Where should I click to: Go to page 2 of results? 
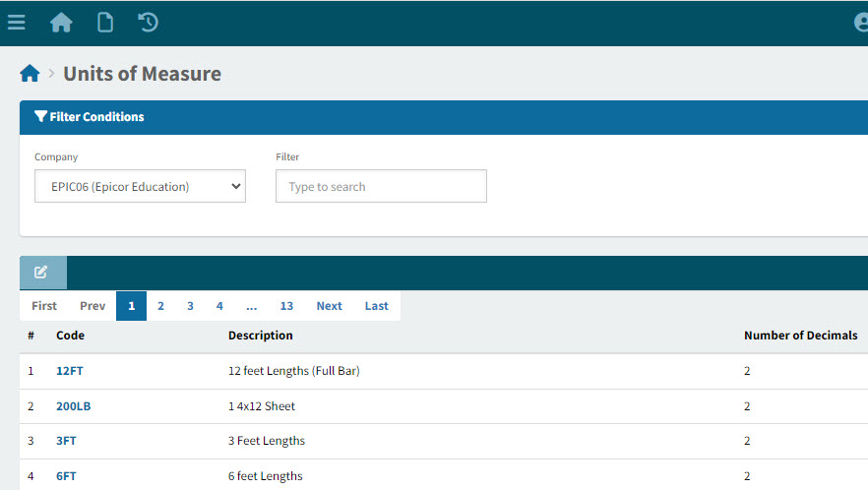click(x=160, y=306)
